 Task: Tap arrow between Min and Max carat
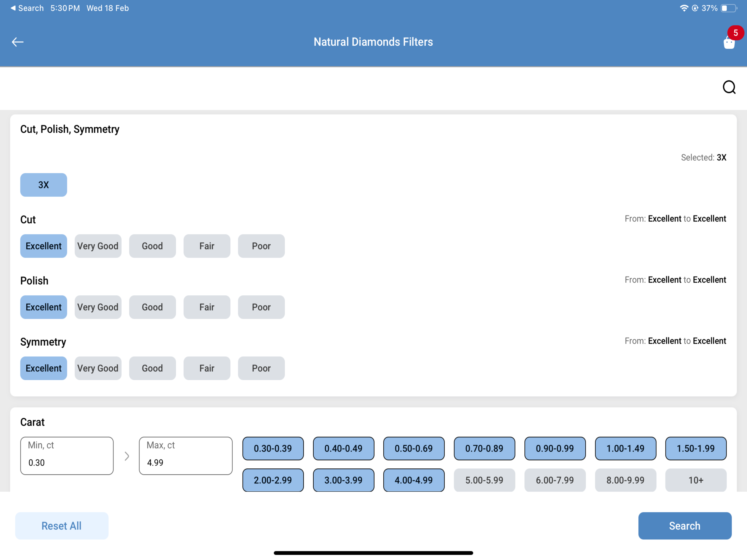point(127,456)
